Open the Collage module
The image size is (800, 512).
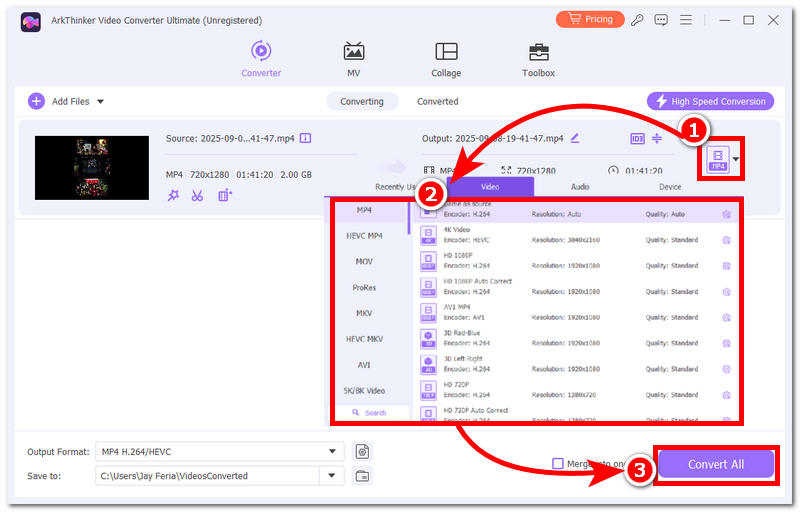(446, 59)
